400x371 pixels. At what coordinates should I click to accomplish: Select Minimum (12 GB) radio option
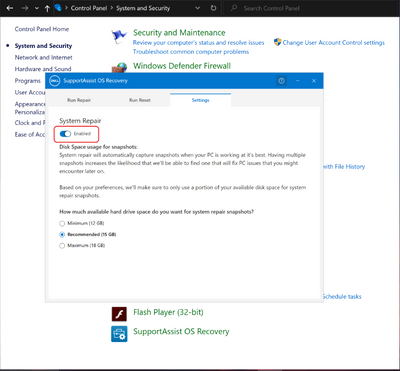coord(62,223)
